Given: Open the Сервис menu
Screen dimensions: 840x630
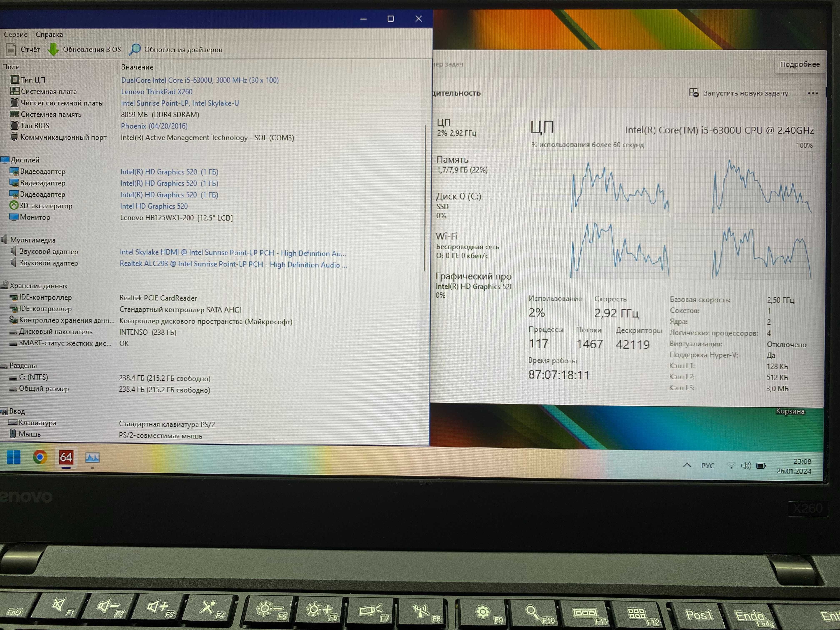Looking at the screenshot, I should pos(16,35).
